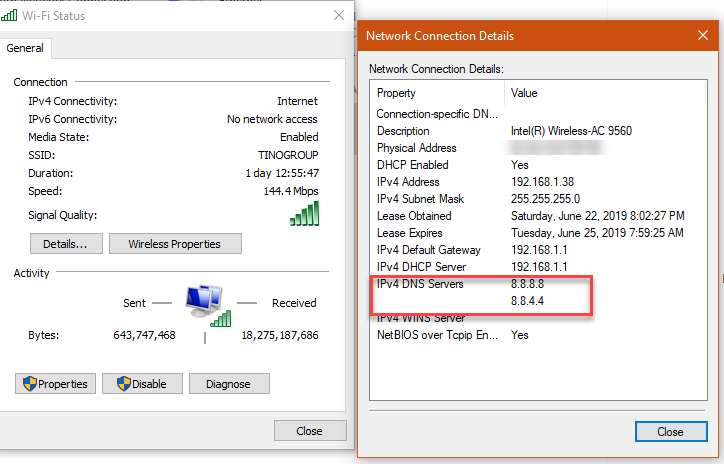Run Diagnose on the connection
Screen dimensions: 724x464
[x=229, y=384]
